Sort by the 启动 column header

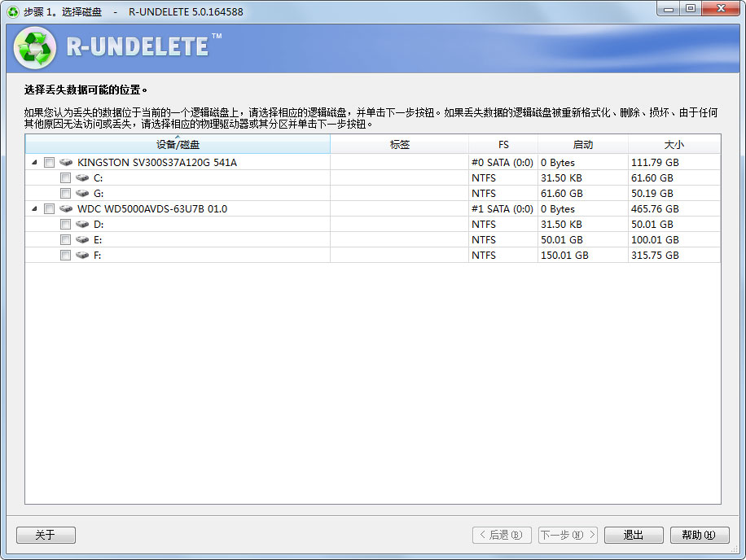583,145
